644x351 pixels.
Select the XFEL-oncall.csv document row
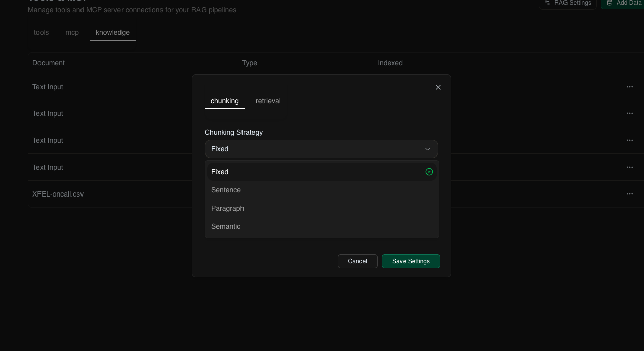(x=58, y=194)
